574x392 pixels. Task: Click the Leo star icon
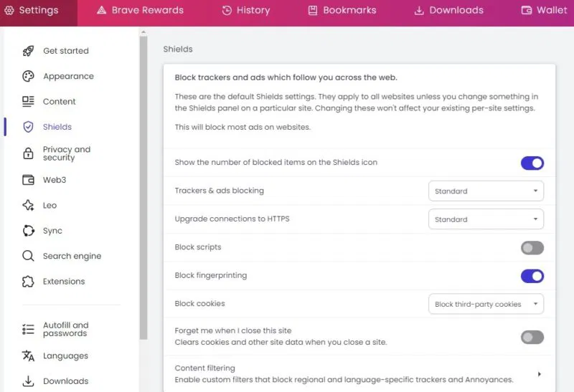click(x=28, y=205)
